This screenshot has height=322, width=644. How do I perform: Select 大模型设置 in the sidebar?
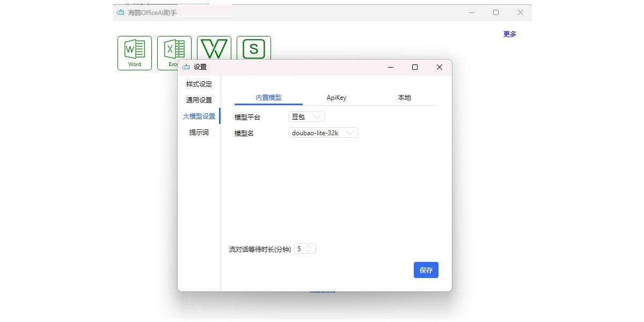(199, 116)
